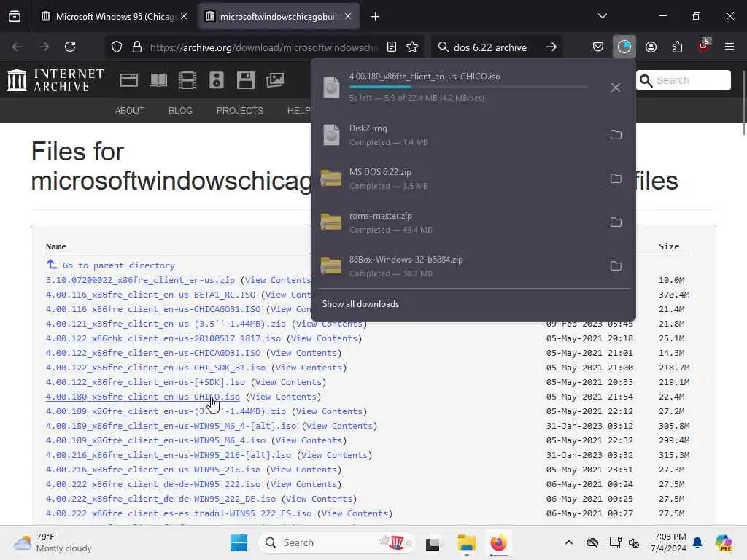Open the Firefox account icon
The height and width of the screenshot is (560, 747).
[x=651, y=47]
